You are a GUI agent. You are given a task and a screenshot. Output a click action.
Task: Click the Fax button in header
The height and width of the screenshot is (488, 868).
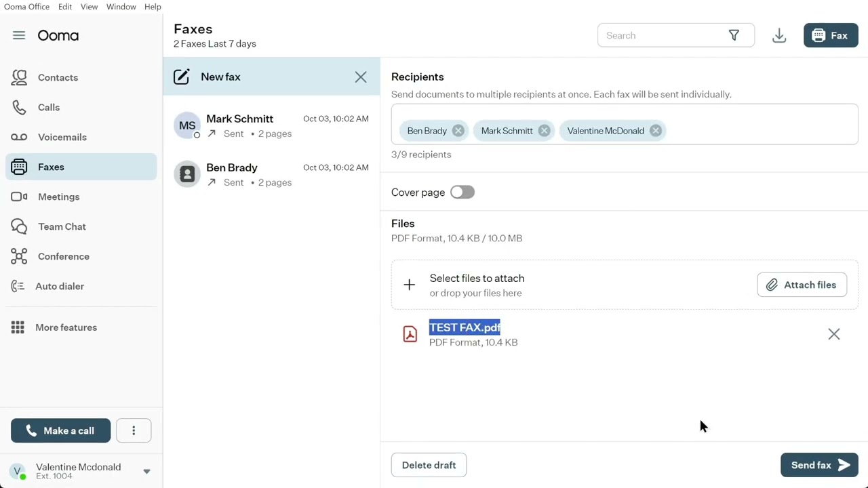point(831,35)
